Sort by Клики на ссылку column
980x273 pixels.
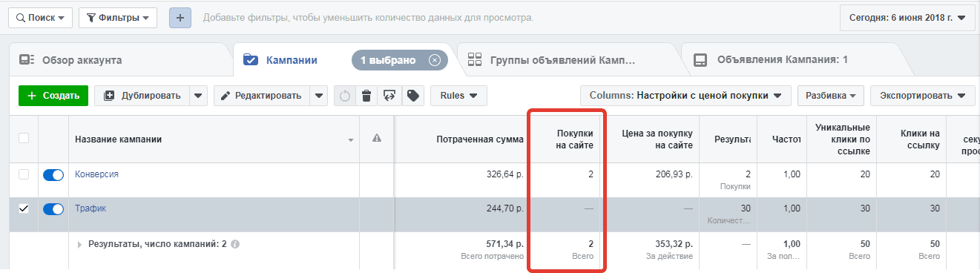coord(921,139)
